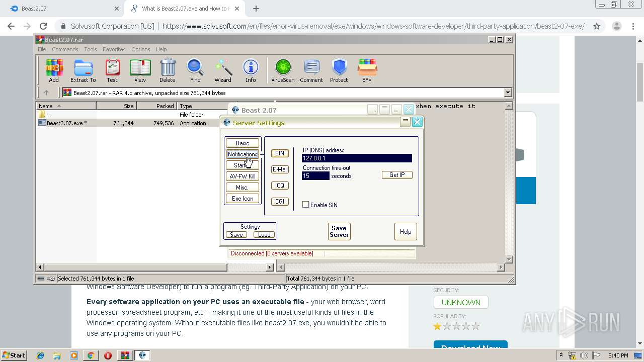Click Settings Load button
This screenshot has height=362, width=644.
pyautogui.click(x=264, y=235)
